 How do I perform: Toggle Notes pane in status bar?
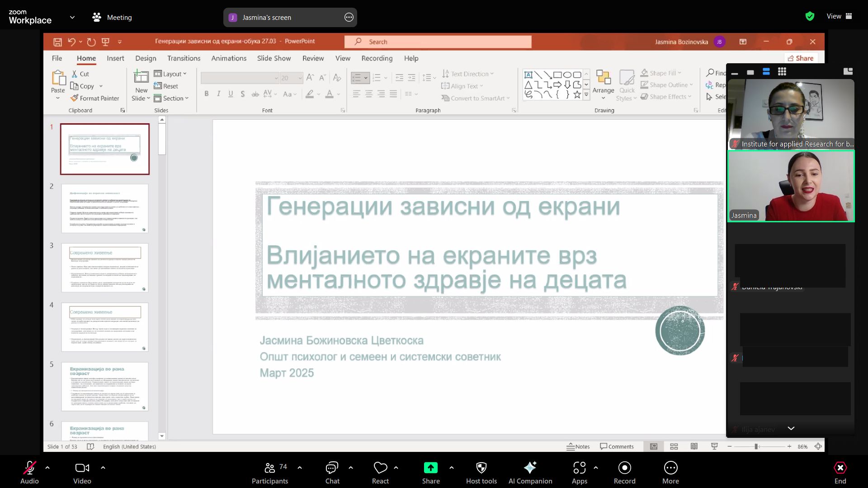pyautogui.click(x=578, y=446)
